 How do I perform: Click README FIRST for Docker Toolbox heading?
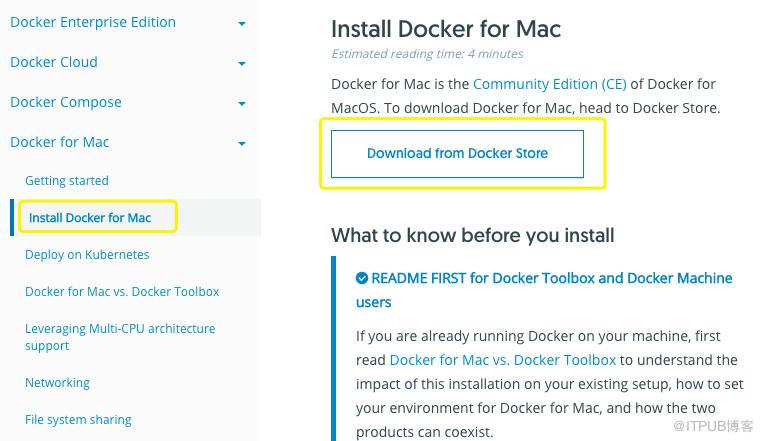(x=544, y=290)
